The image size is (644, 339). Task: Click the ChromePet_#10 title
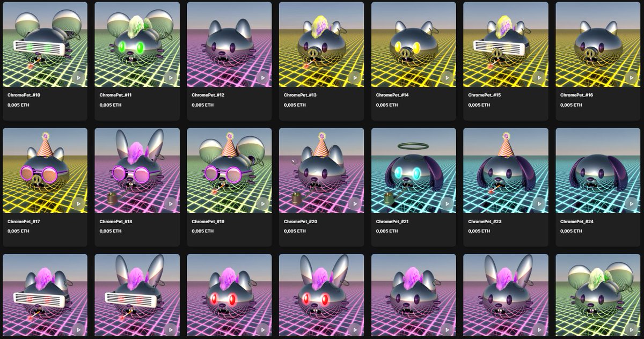(24, 95)
